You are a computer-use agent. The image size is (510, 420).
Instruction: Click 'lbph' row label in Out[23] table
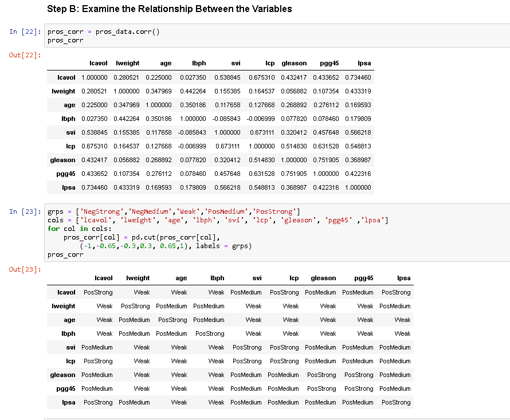tap(68, 334)
